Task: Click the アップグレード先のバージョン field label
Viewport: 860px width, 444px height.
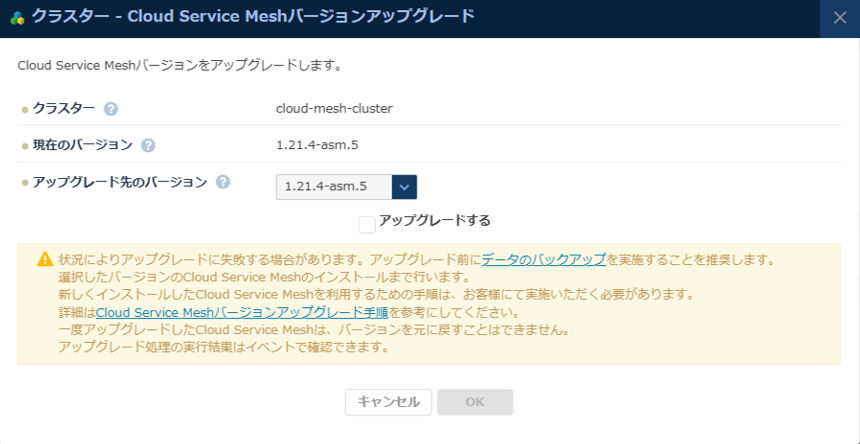Action: pos(120,182)
